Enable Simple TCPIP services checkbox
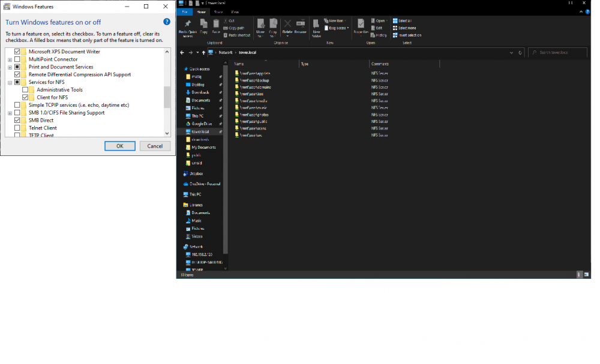Image resolution: width=600 pixels, height=364 pixels. coord(17,105)
